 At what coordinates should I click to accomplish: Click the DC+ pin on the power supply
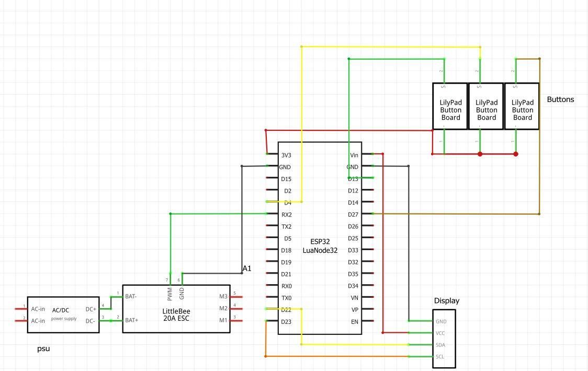tap(105, 309)
